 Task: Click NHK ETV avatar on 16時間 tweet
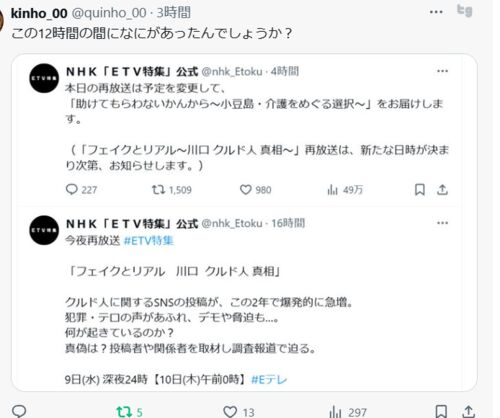click(44, 230)
